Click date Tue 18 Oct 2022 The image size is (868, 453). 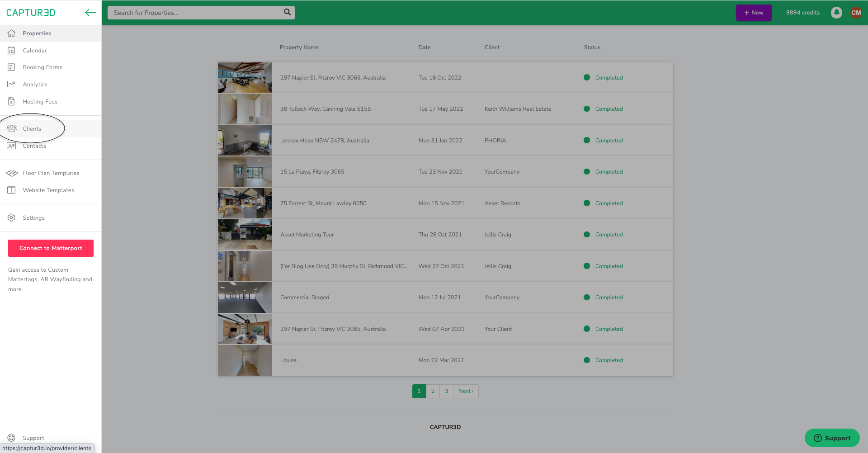(x=439, y=78)
